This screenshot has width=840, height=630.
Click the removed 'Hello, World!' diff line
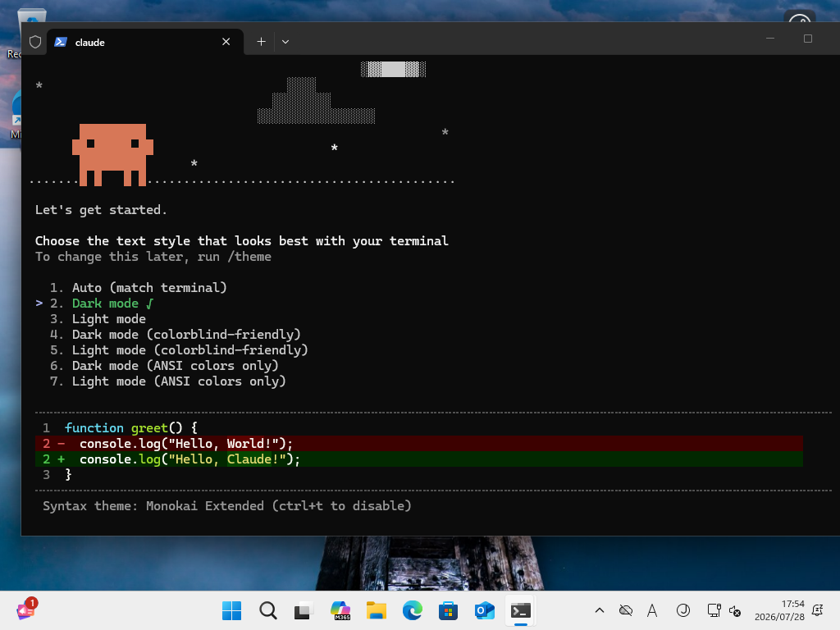click(419, 444)
